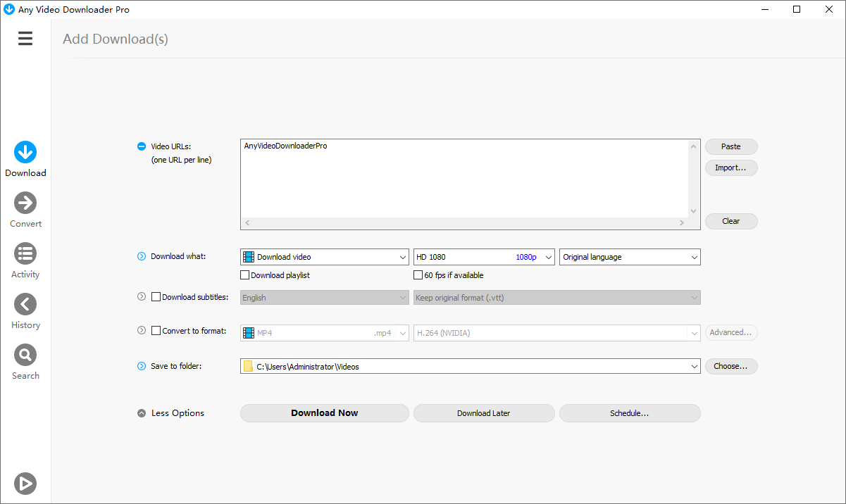Tick the 60 fps if available checkbox

[x=418, y=275]
